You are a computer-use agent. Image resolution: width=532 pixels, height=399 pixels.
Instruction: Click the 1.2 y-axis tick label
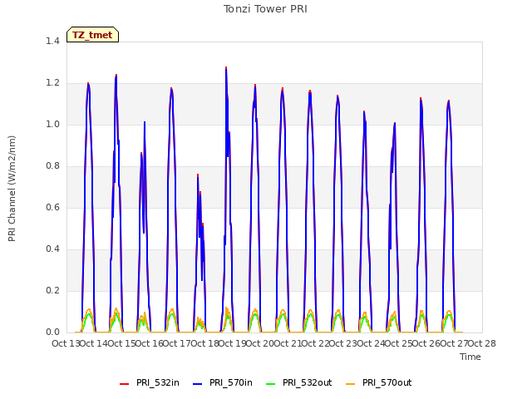coord(52,83)
